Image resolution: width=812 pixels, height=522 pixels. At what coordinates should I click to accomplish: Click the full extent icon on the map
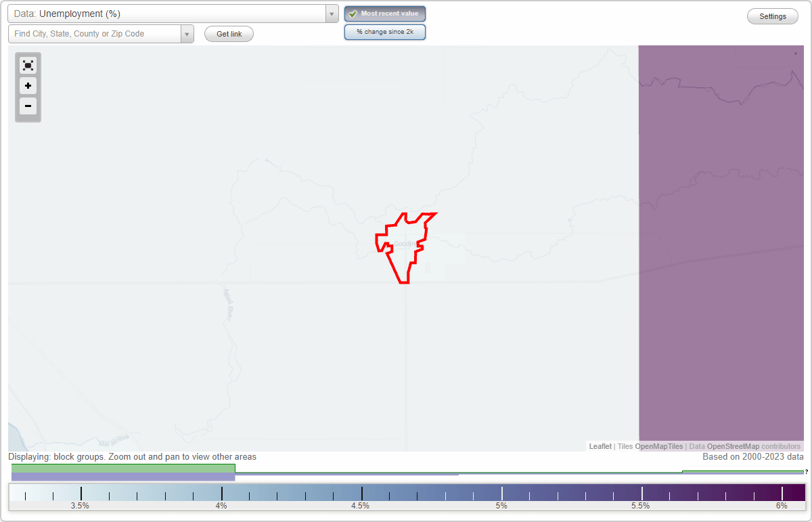point(28,65)
